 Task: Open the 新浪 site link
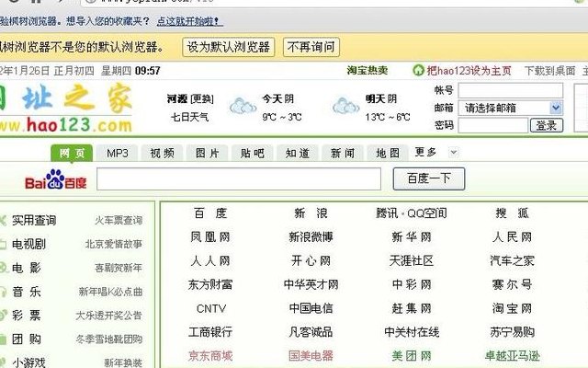311,213
